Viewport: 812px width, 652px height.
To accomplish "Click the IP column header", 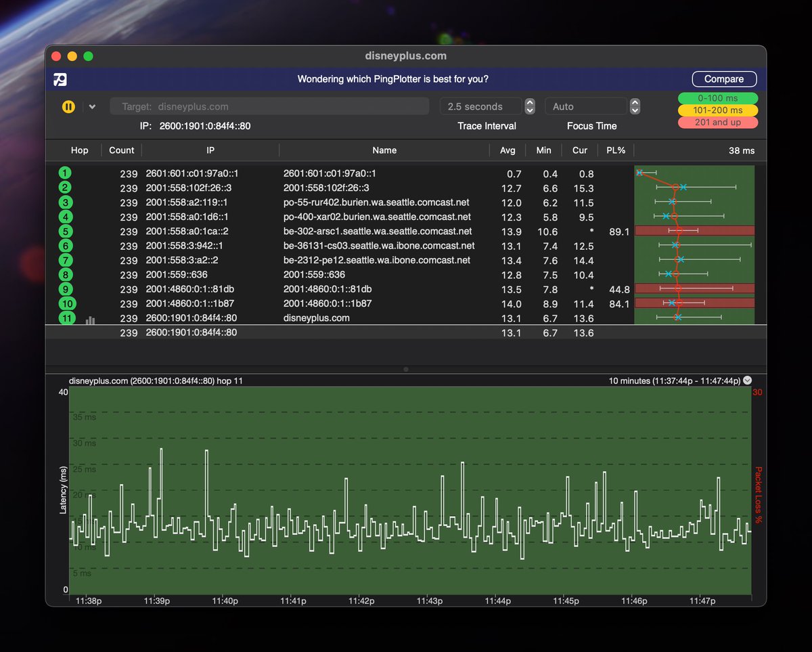I will [210, 150].
